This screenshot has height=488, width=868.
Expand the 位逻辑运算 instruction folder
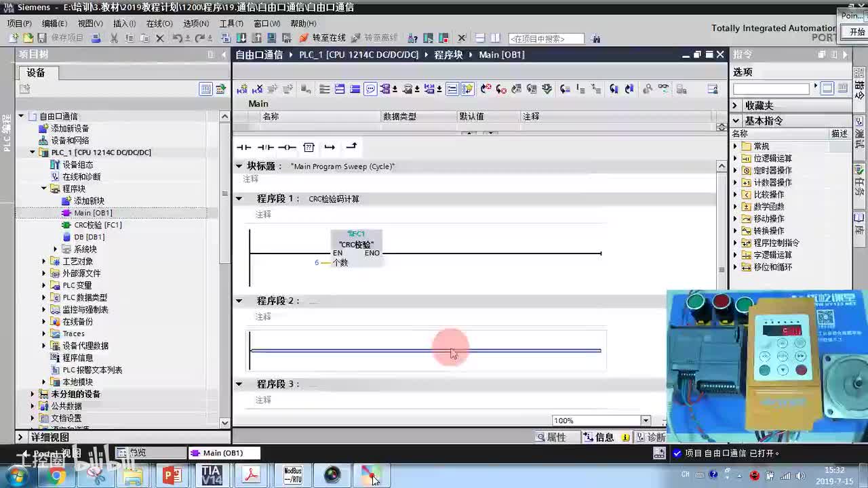pos(735,159)
